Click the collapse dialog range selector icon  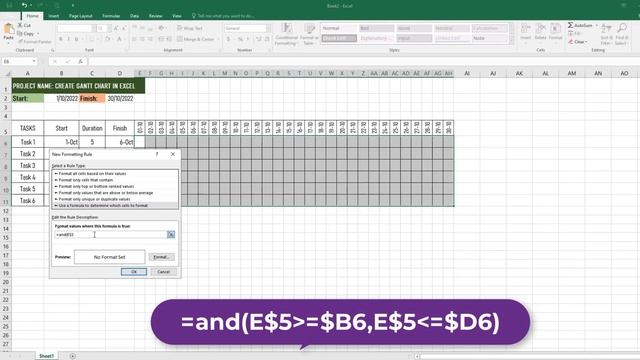tap(171, 235)
